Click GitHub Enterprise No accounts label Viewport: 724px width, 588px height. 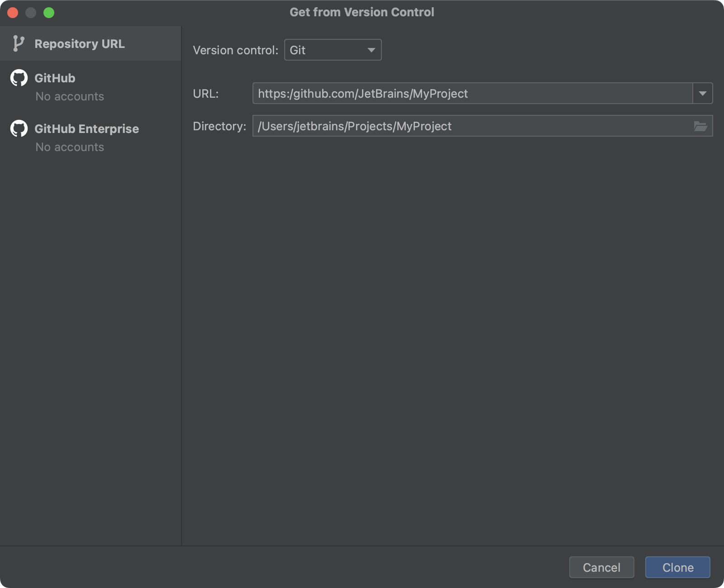pos(69,147)
